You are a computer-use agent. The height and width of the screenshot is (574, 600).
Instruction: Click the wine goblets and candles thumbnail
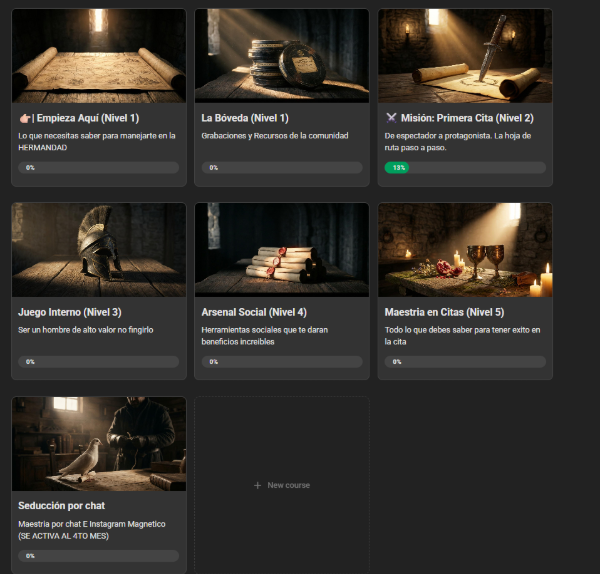coord(465,249)
